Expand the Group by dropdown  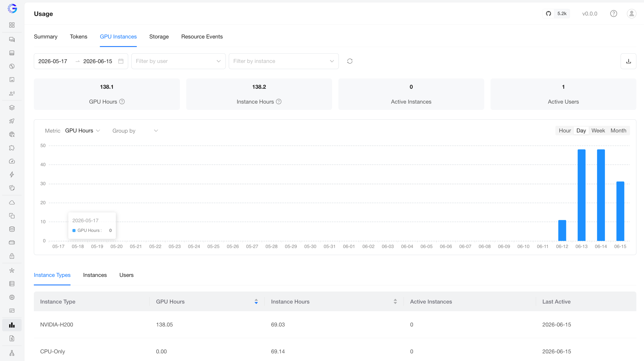(135, 131)
